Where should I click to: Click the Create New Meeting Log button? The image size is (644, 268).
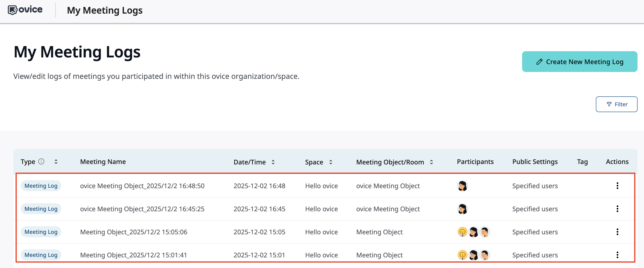pyautogui.click(x=580, y=62)
